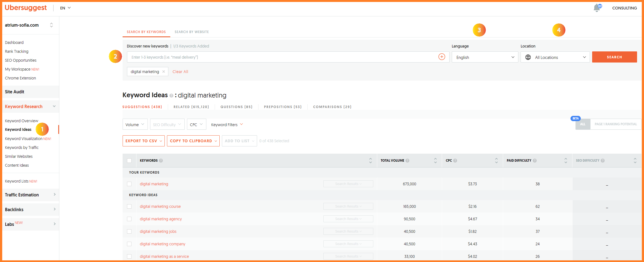The image size is (644, 262).
Task: Click the project switcher arrows beside atrium-sofia.com
Action: point(51,25)
